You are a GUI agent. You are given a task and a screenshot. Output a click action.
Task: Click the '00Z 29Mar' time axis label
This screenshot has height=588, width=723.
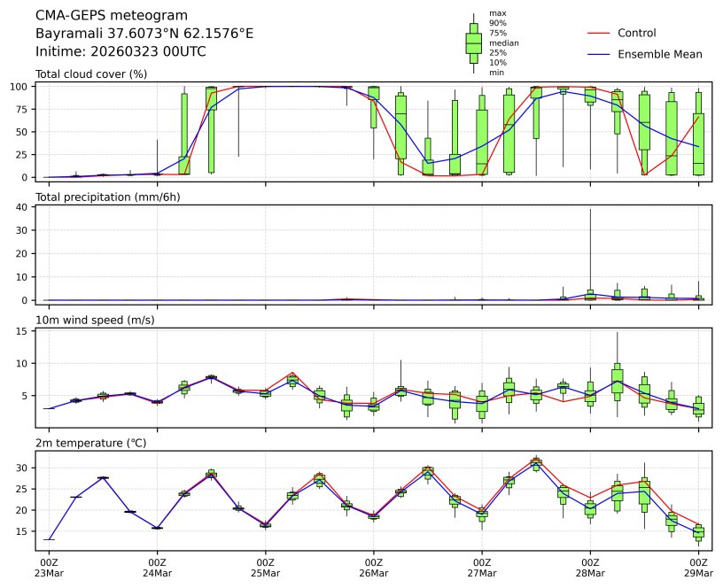699,568
